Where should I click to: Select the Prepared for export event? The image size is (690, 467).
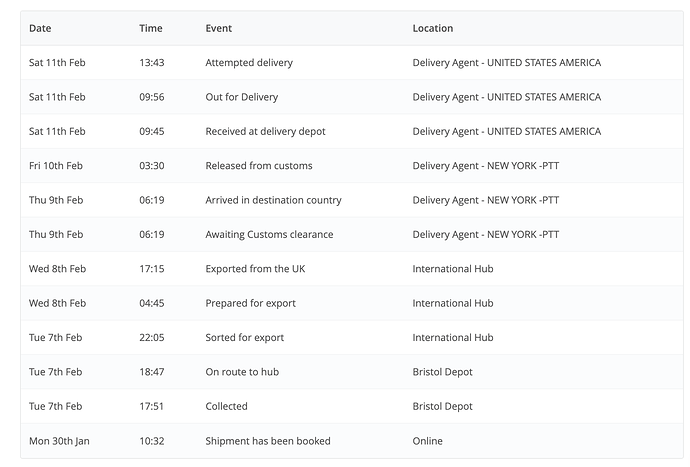click(x=250, y=303)
